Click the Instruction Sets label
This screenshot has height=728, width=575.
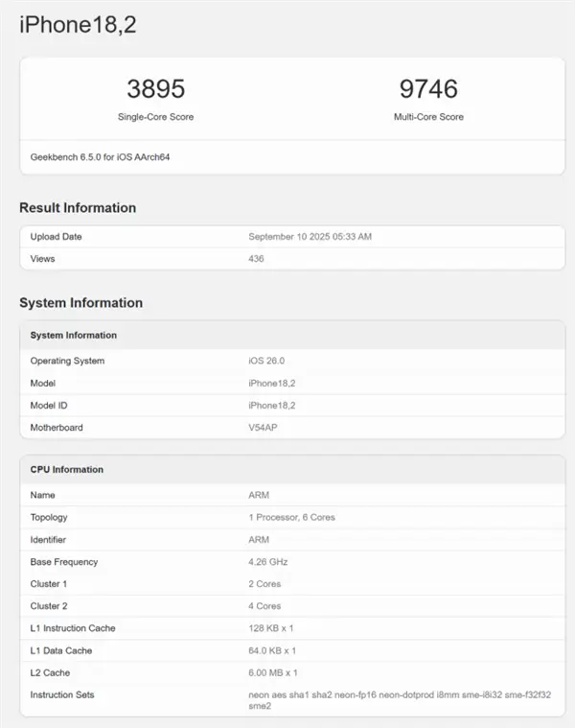tap(62, 695)
